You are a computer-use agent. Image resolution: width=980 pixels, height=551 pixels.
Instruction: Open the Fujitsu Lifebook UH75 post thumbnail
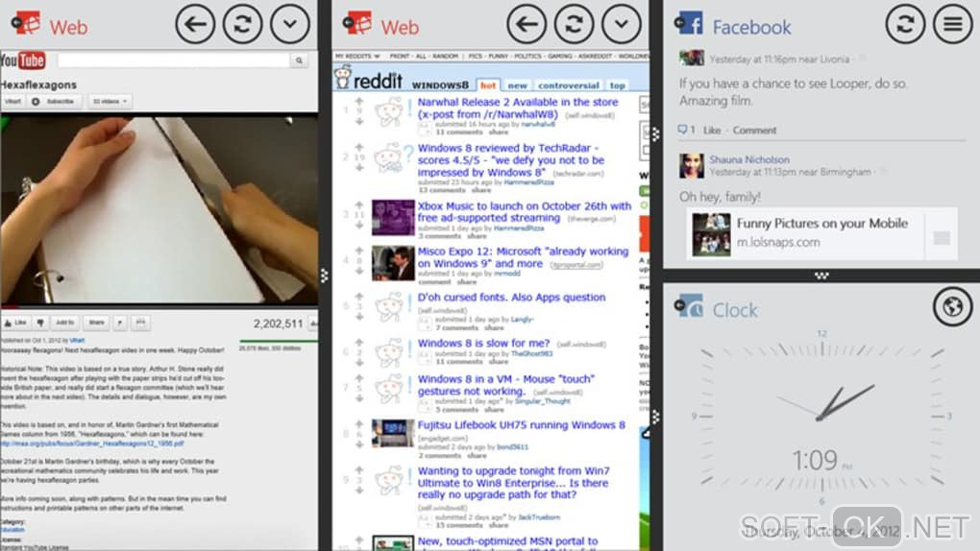(393, 433)
